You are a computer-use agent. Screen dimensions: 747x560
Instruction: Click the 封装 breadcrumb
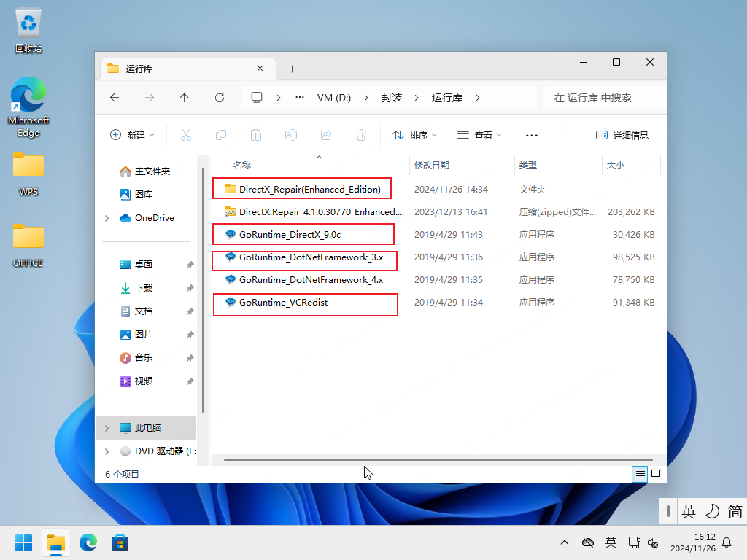point(392,98)
